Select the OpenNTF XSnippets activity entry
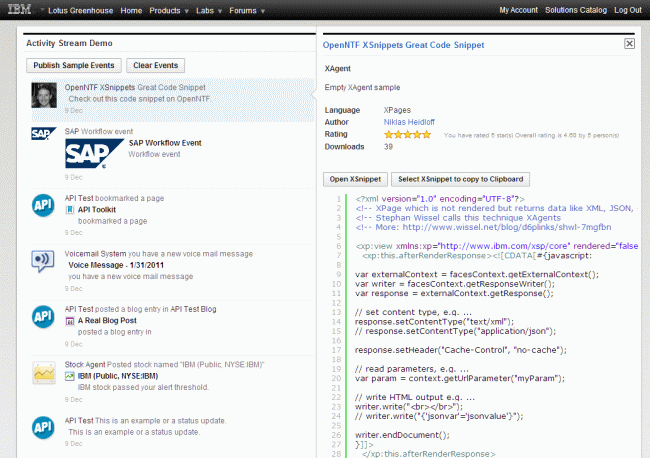The height and width of the screenshot is (458, 650). click(x=173, y=99)
